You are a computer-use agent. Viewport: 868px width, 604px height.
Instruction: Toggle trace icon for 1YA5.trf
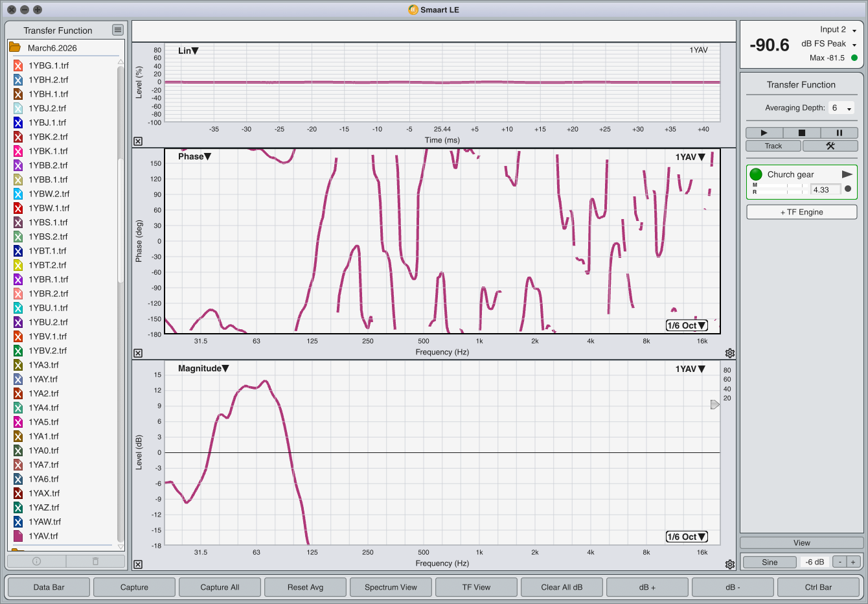pos(18,422)
